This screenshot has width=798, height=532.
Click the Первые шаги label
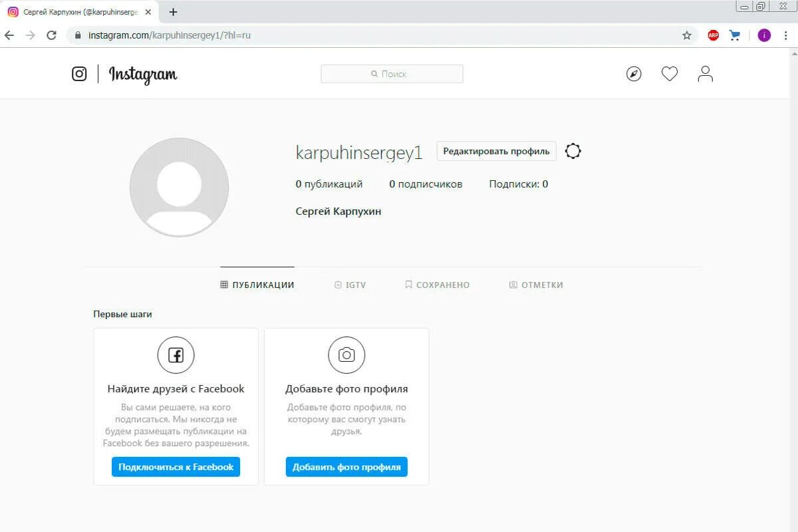click(122, 314)
